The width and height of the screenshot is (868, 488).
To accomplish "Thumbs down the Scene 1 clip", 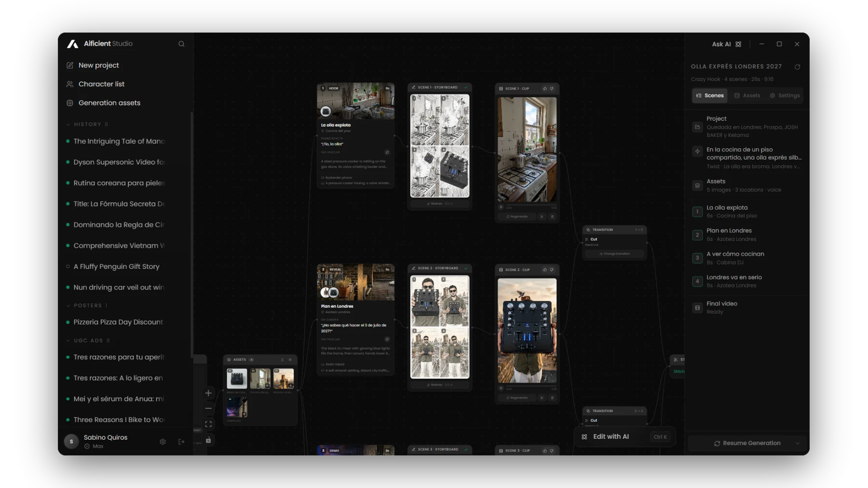I will [552, 89].
